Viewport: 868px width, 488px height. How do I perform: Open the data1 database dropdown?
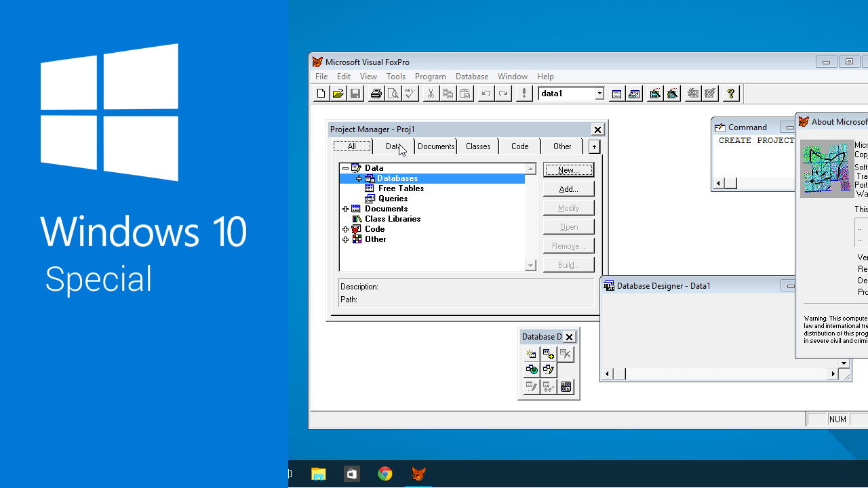[599, 94]
